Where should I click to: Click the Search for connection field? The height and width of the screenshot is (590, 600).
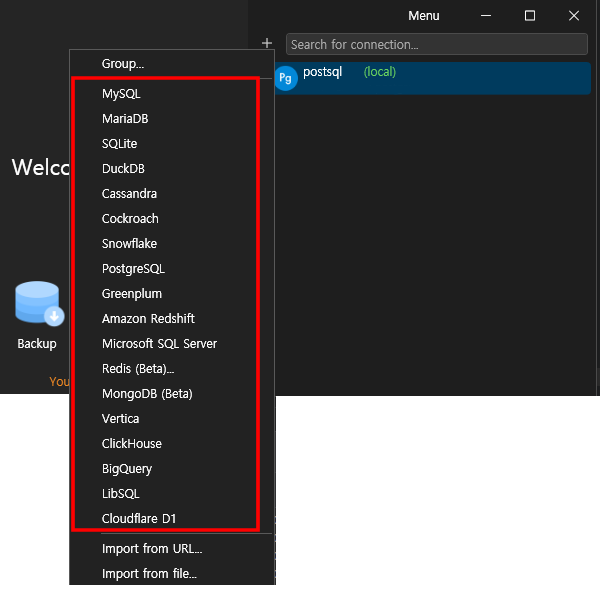pos(437,44)
